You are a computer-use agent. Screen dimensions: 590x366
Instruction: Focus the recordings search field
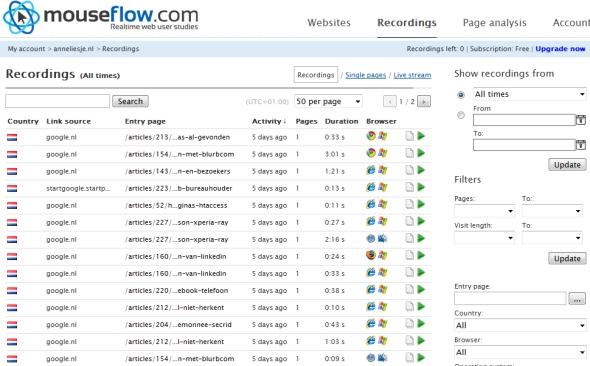click(58, 101)
